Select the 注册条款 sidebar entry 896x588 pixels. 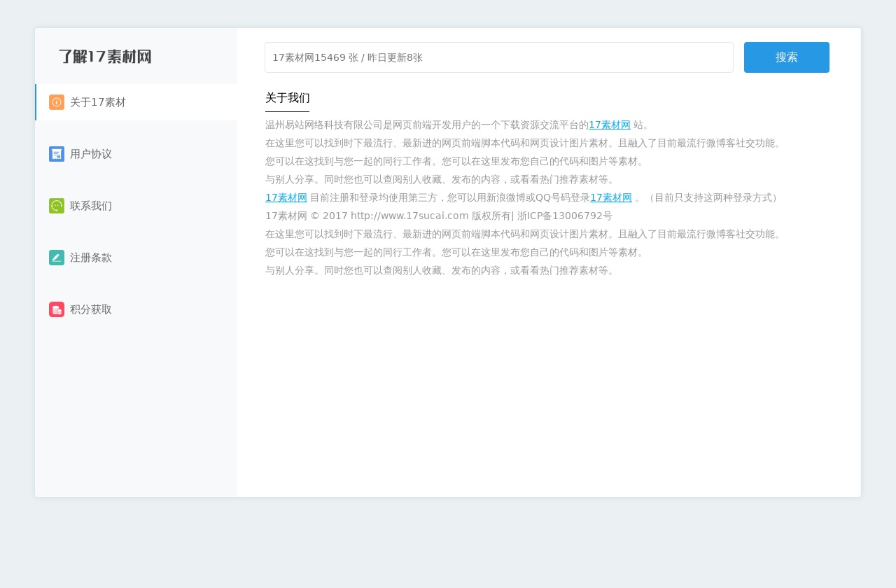(136, 258)
